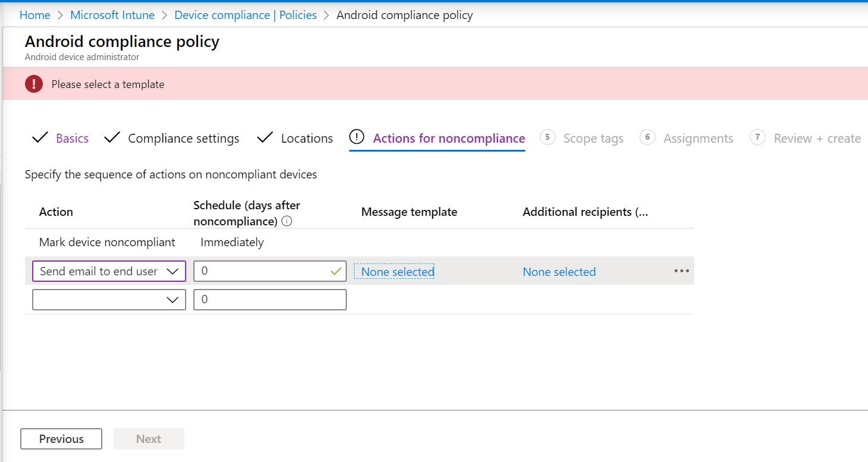Open the Review + create tab

pos(817,138)
